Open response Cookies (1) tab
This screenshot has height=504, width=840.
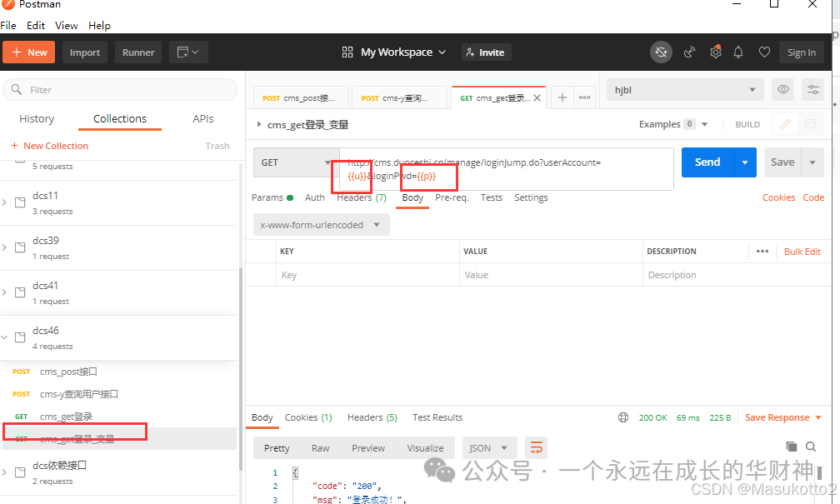pos(308,417)
